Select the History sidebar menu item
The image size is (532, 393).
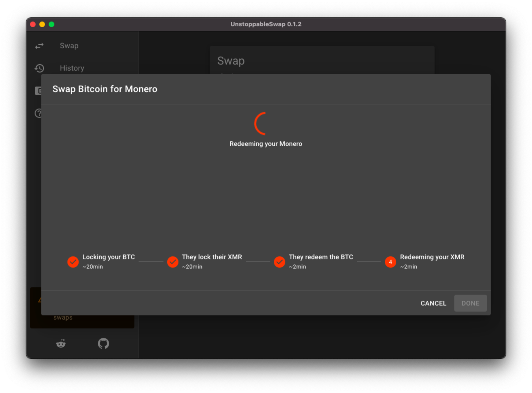pyautogui.click(x=82, y=68)
